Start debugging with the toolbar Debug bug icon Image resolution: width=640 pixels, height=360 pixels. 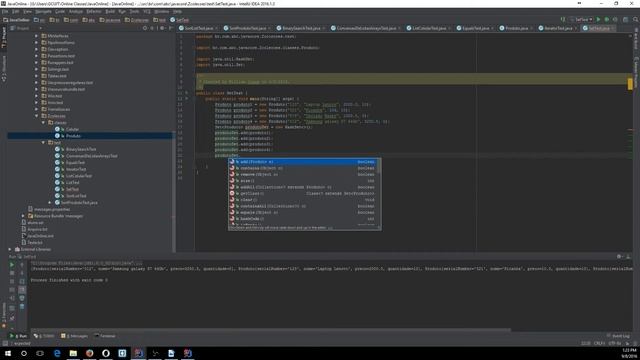pos(607,20)
